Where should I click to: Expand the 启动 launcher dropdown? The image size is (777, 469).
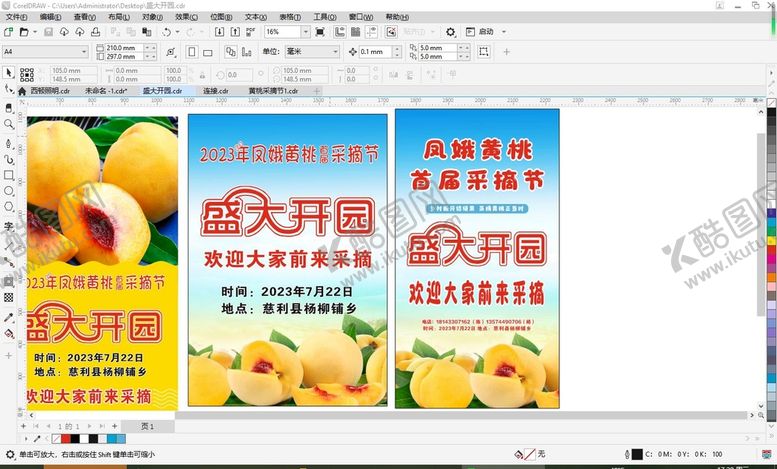(504, 32)
